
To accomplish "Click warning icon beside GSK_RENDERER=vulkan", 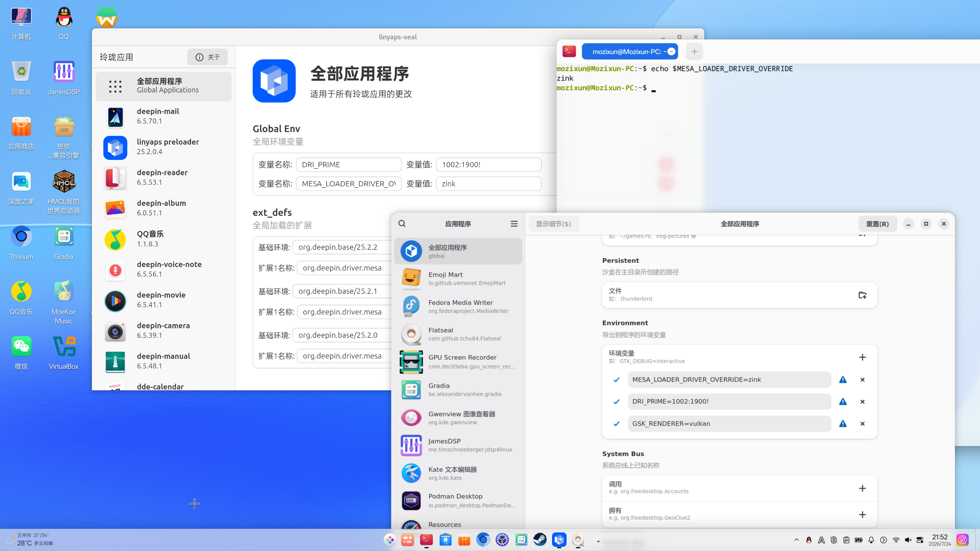I will tap(843, 424).
